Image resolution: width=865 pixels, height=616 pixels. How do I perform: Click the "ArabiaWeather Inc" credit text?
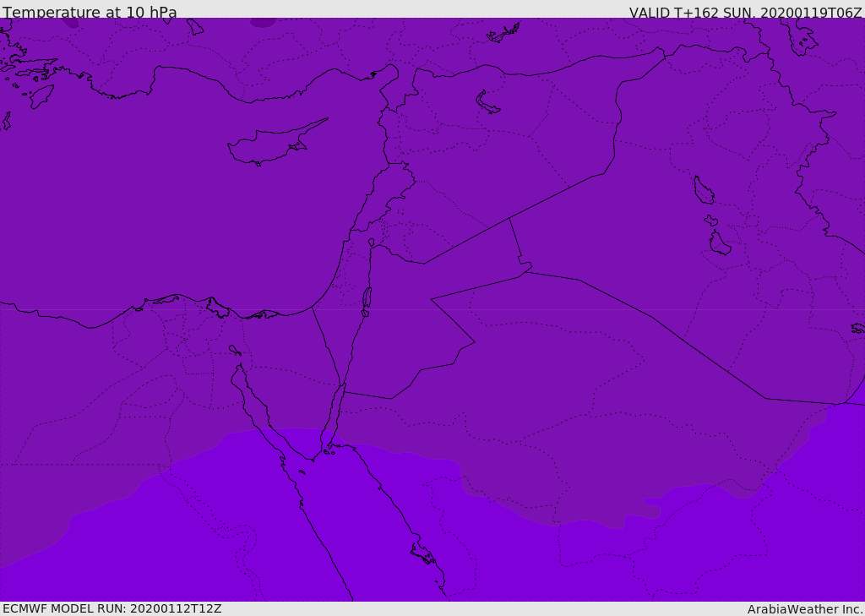tap(805, 609)
